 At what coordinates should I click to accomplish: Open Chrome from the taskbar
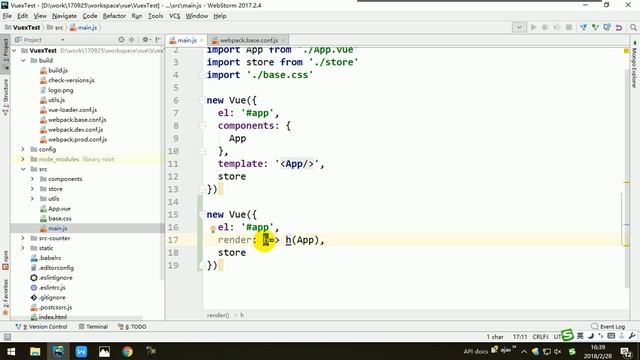click(127, 351)
